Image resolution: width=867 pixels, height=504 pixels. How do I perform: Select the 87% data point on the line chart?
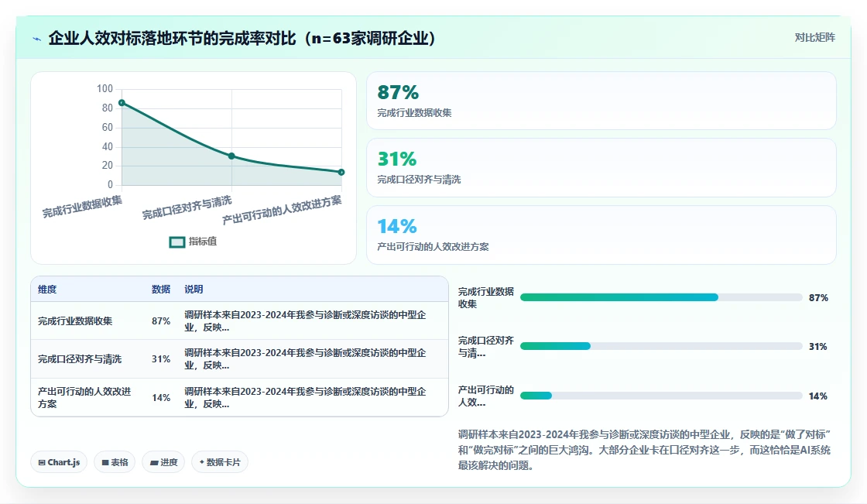[x=122, y=103]
